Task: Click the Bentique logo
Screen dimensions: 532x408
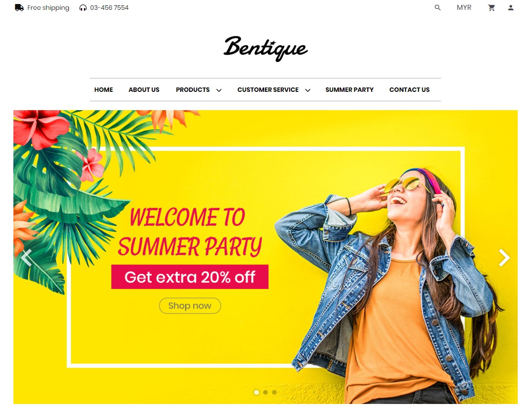Action: tap(265, 49)
